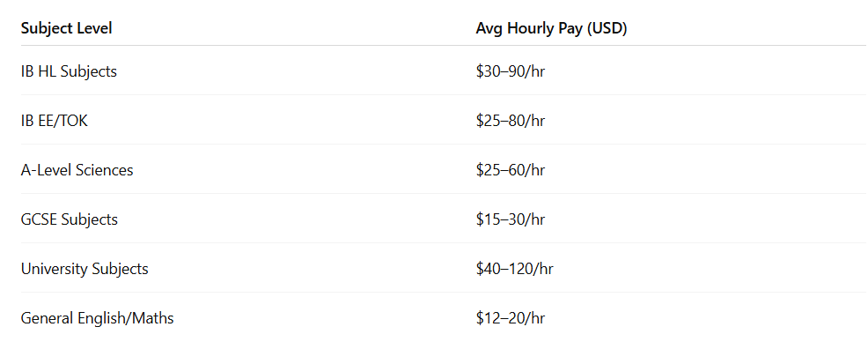Click the word "GCSE" in the table
This screenshot has height=364, width=868.
tap(39, 219)
